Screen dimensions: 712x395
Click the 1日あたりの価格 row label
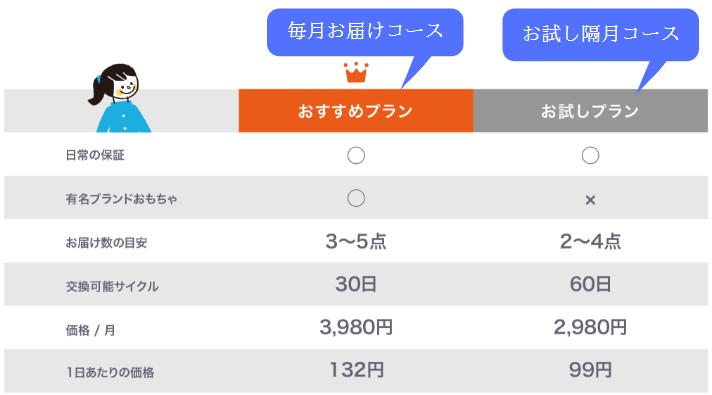pos(110,373)
